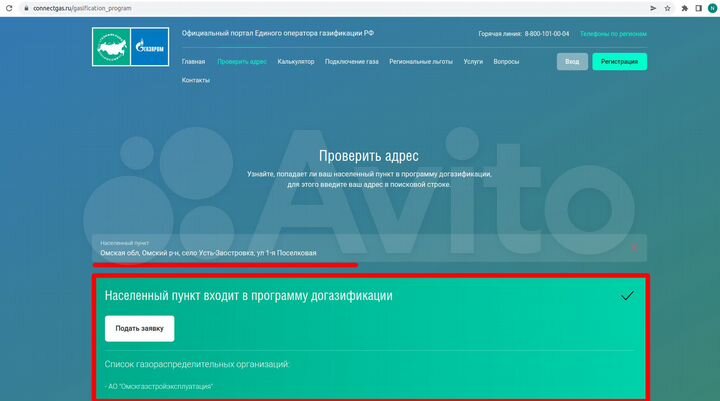Click the Russia map gasification logo
The image size is (720, 401).
(112, 47)
